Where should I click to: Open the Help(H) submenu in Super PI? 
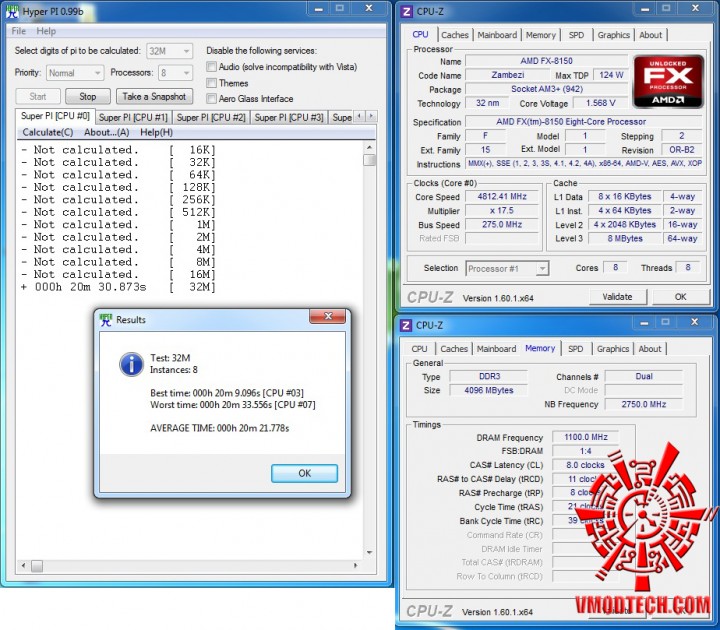tap(157, 133)
